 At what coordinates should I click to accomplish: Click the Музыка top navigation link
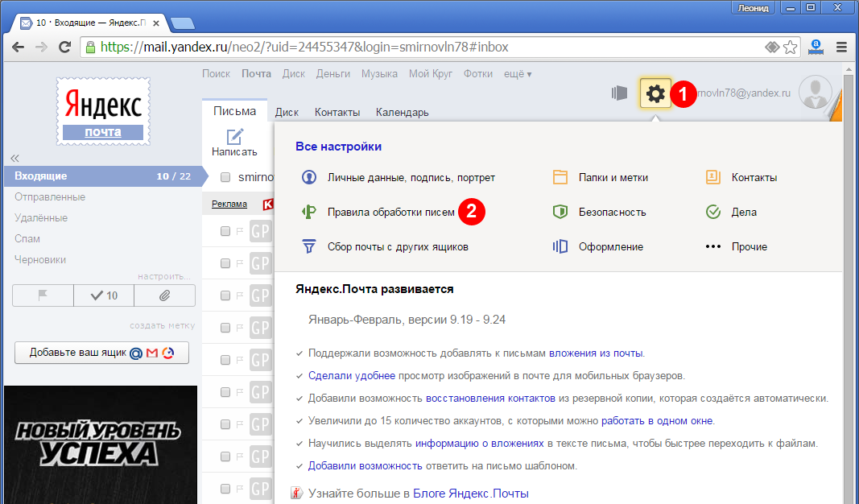pyautogui.click(x=379, y=74)
